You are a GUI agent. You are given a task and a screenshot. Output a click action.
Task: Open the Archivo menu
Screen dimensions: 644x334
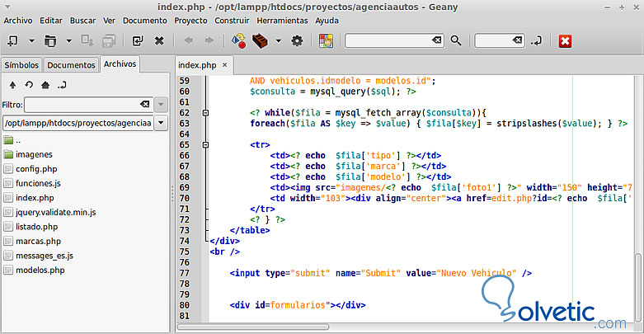tap(18, 21)
